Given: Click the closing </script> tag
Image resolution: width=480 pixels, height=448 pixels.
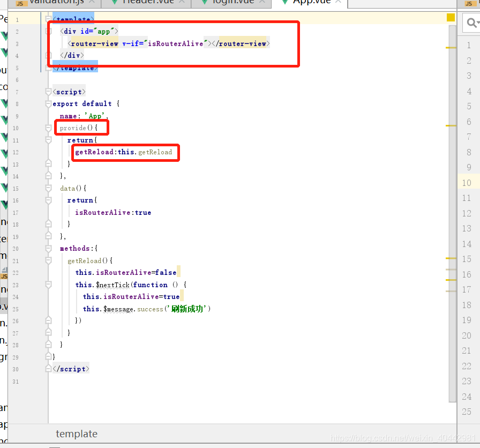Looking at the screenshot, I should 71,369.
